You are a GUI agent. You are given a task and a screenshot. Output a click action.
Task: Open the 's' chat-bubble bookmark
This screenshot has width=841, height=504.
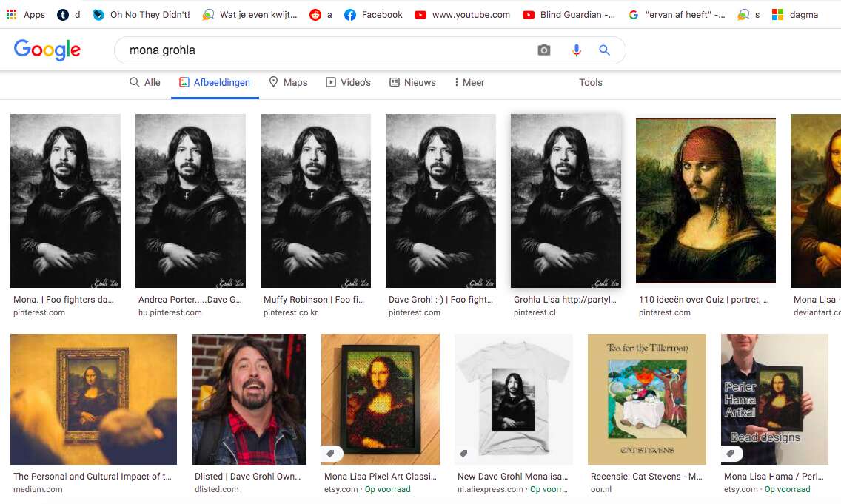click(x=748, y=15)
